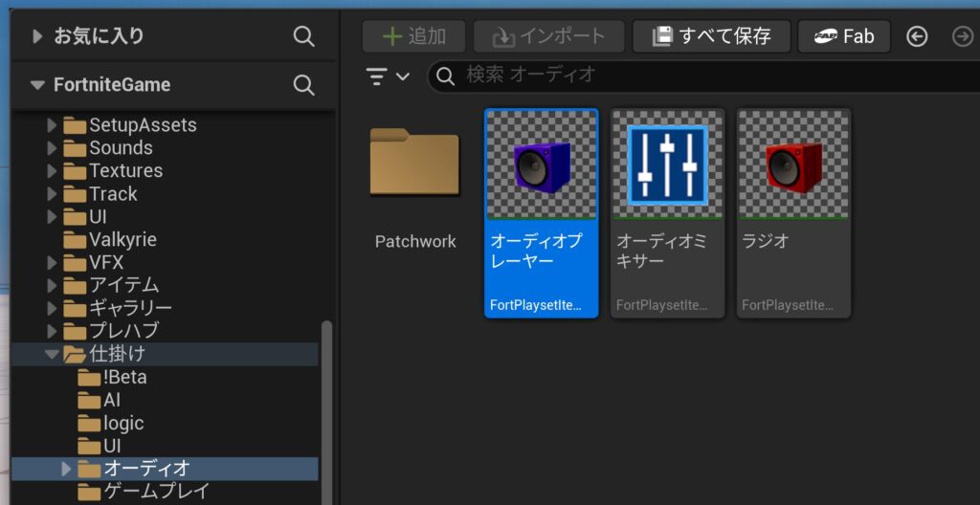Click the folder tree vertical scrollbar
Image resolution: width=980 pixels, height=505 pixels.
[327, 412]
